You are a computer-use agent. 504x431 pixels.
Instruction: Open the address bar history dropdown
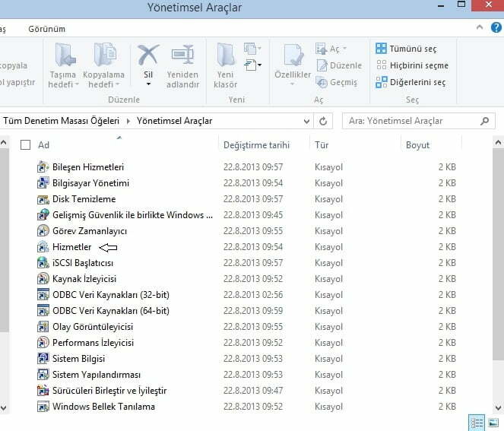point(306,121)
